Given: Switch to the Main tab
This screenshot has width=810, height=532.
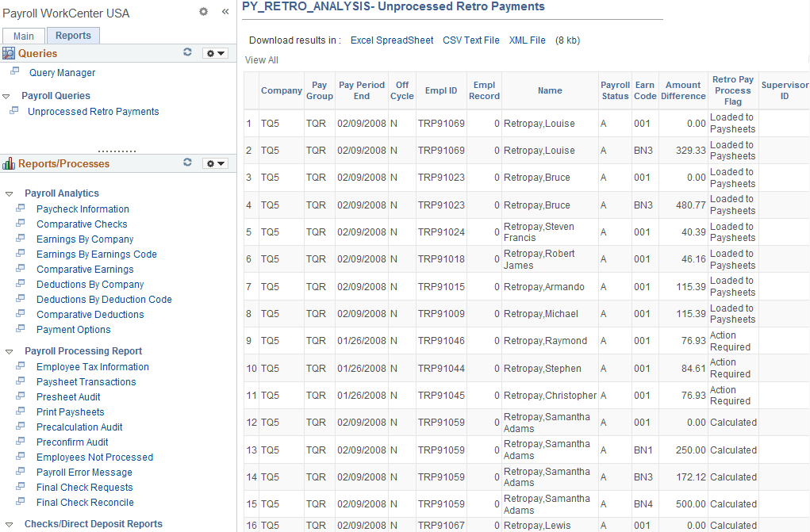Looking at the screenshot, I should (x=23, y=36).
